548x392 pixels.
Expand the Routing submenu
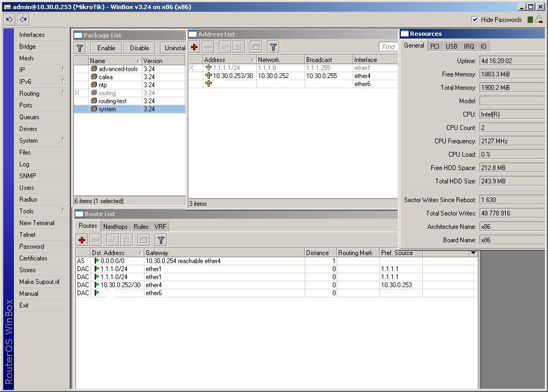coord(63,93)
